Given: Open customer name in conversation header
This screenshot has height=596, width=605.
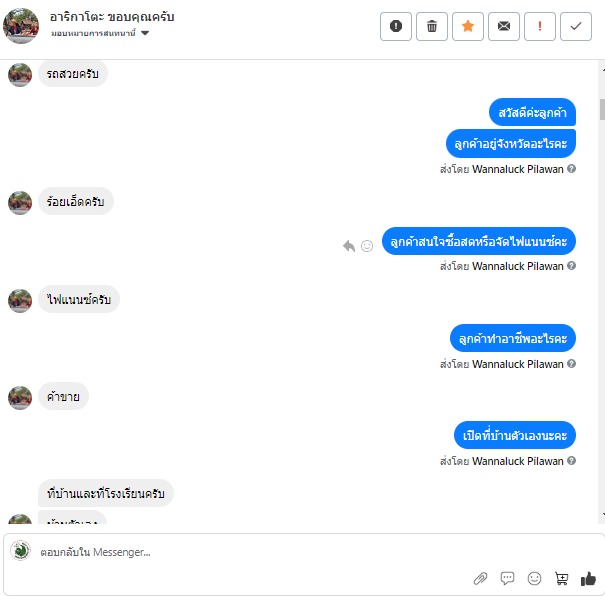Looking at the screenshot, I should (112, 17).
